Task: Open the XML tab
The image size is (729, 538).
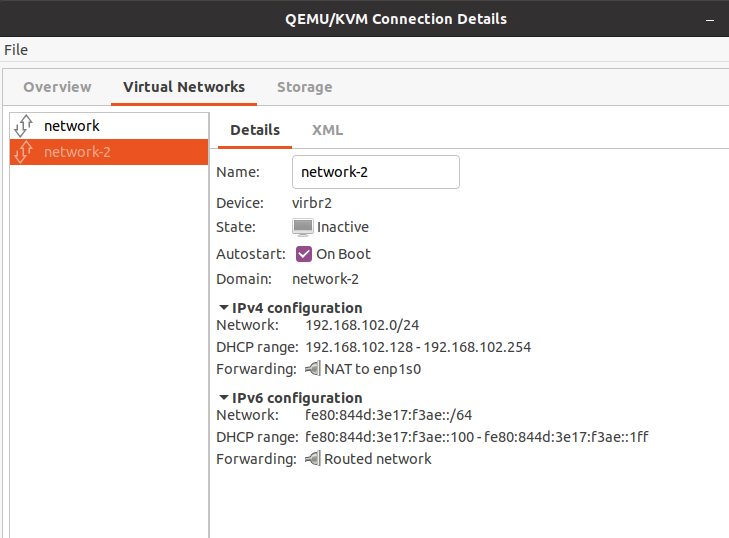Action: coord(327,130)
